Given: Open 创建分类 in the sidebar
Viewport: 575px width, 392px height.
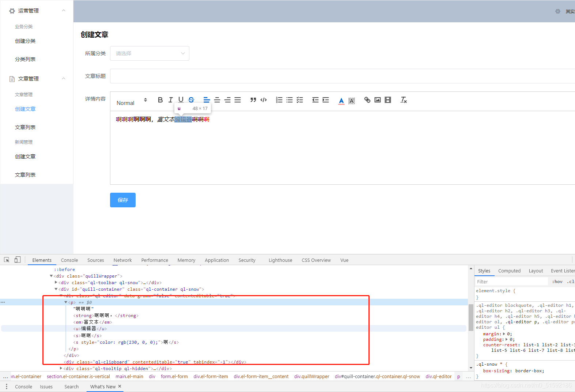Looking at the screenshot, I should 25,41.
